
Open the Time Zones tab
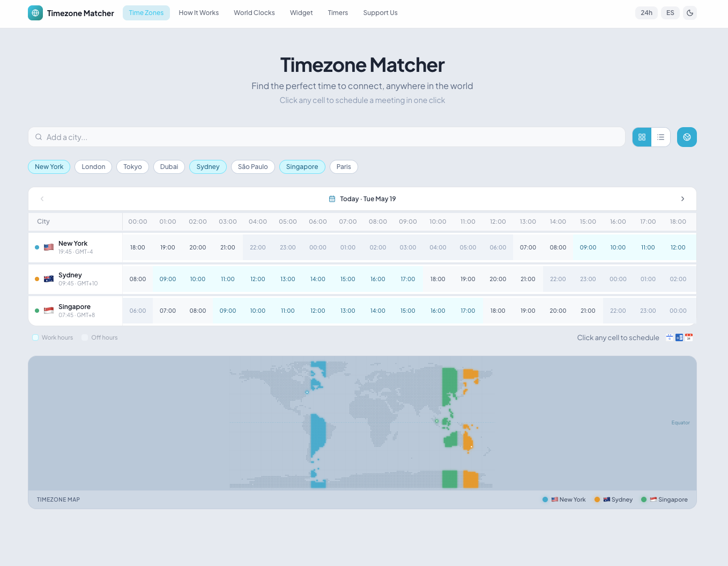[146, 13]
